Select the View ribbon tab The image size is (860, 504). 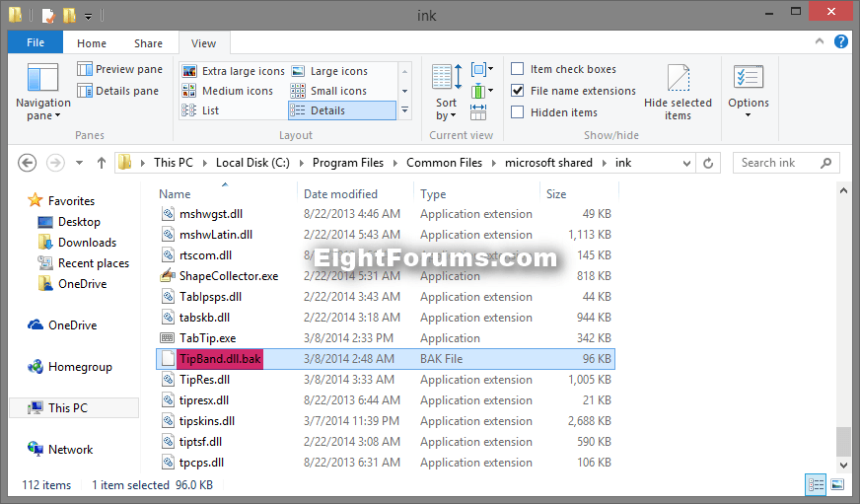[203, 43]
